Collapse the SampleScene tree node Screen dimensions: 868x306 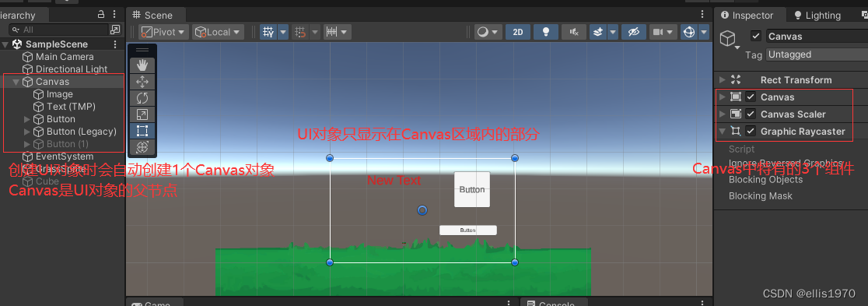click(x=5, y=44)
